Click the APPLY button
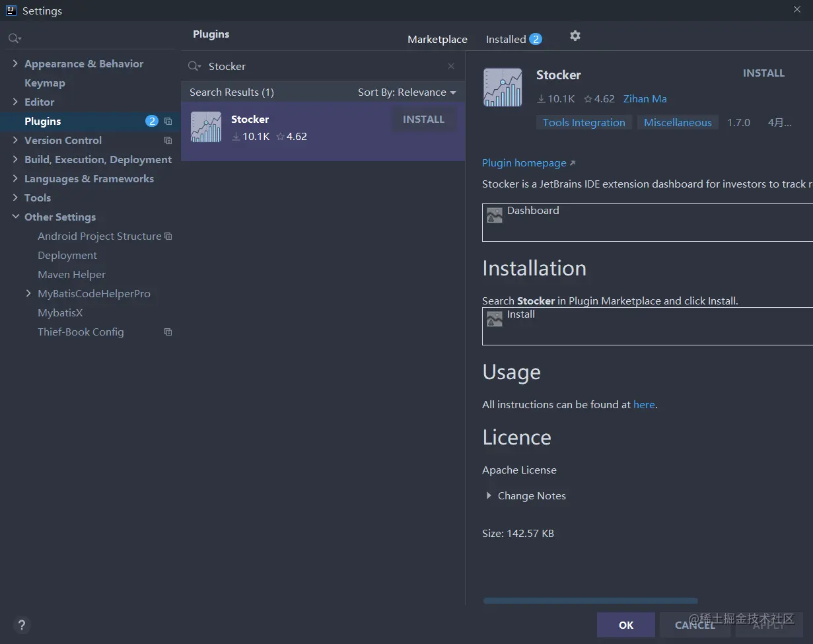 coord(769,625)
